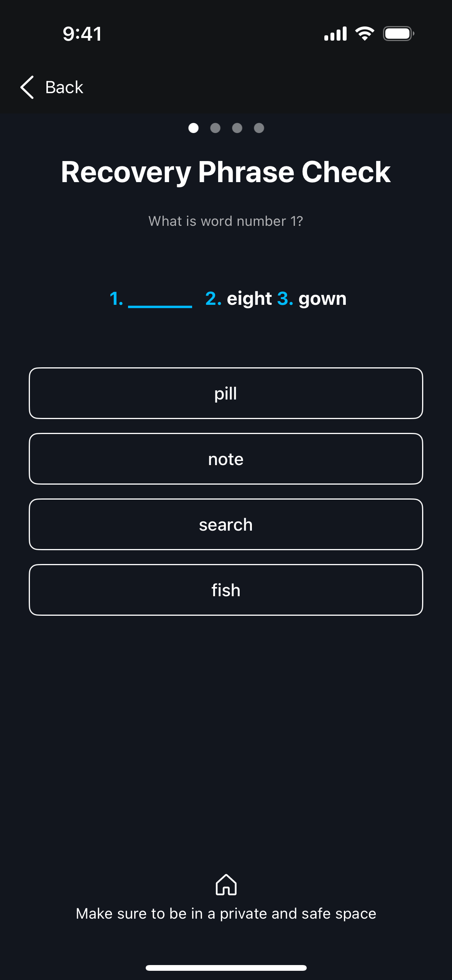The height and width of the screenshot is (980, 452).
Task: Tap the back chevron arrow
Action: 27,87
